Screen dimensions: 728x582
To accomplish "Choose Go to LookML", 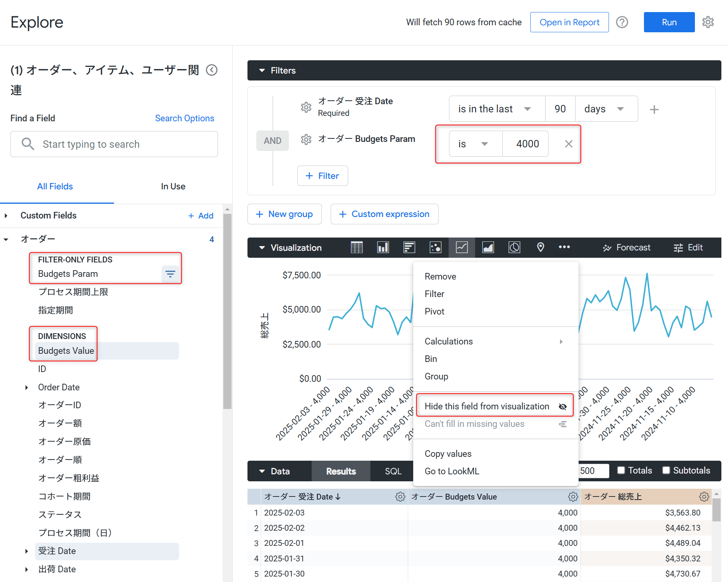I will (495, 471).
